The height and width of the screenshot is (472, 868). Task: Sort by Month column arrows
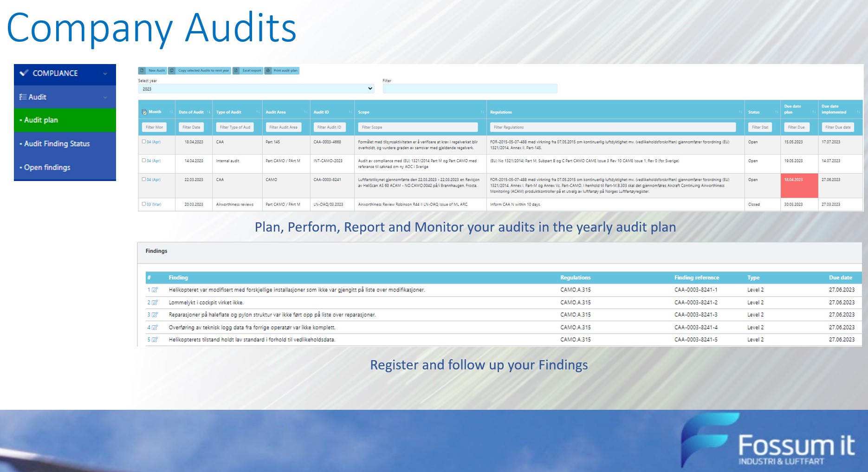pos(171,112)
